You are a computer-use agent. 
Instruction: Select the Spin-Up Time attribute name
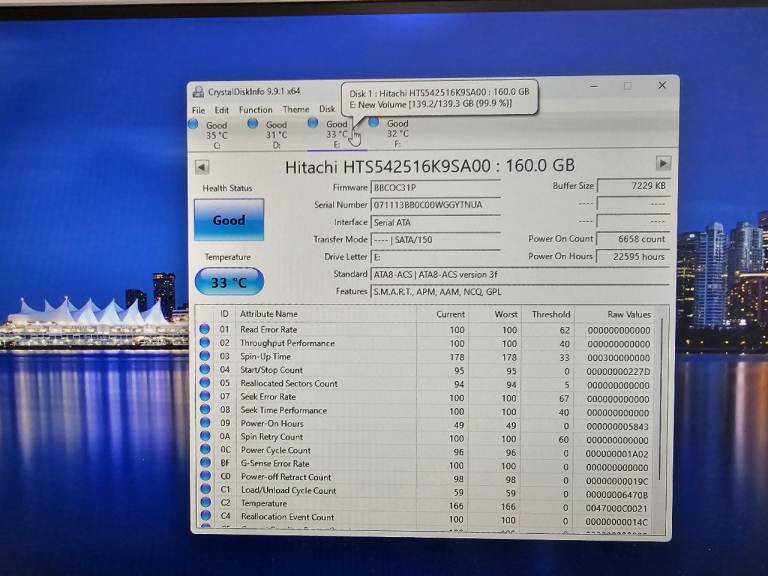(265, 357)
